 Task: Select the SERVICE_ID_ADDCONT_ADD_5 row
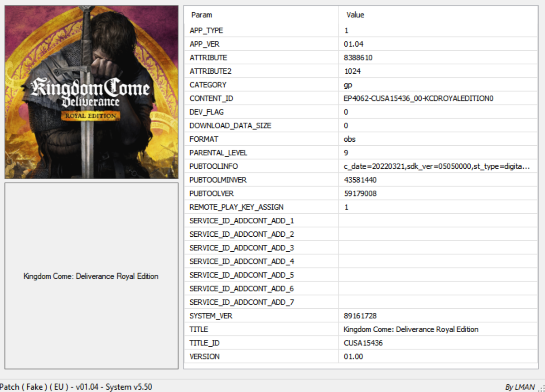361,275
